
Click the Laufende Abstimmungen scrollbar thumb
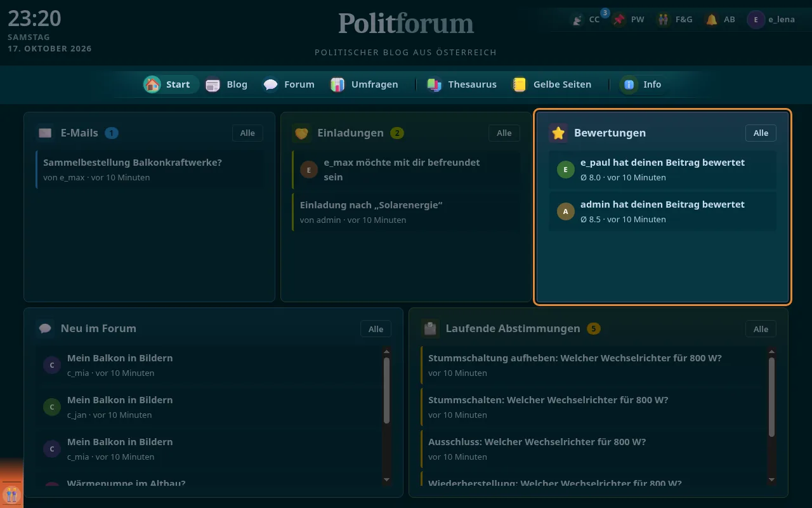[771, 397]
